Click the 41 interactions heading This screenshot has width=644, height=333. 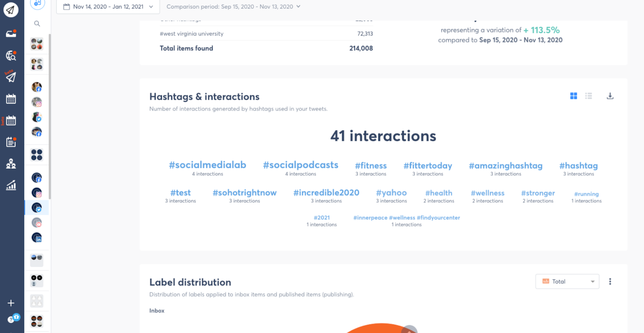tap(383, 136)
